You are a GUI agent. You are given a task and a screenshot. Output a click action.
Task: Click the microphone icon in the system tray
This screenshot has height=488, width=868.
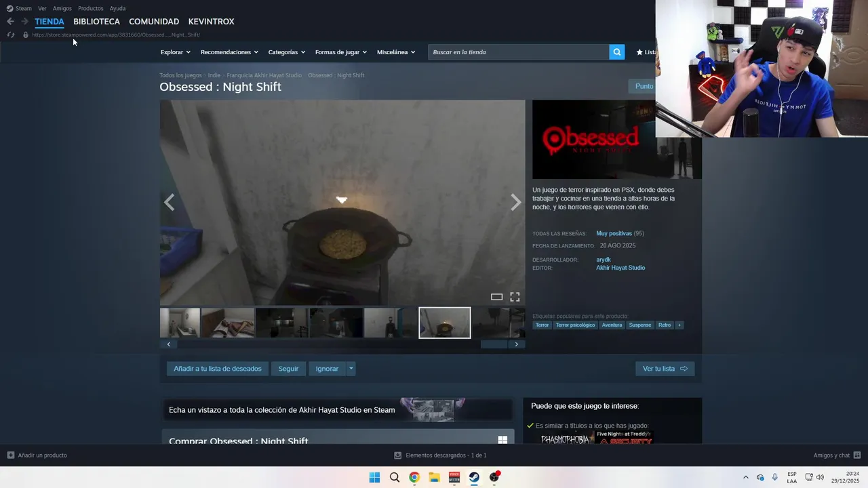[x=774, y=477]
